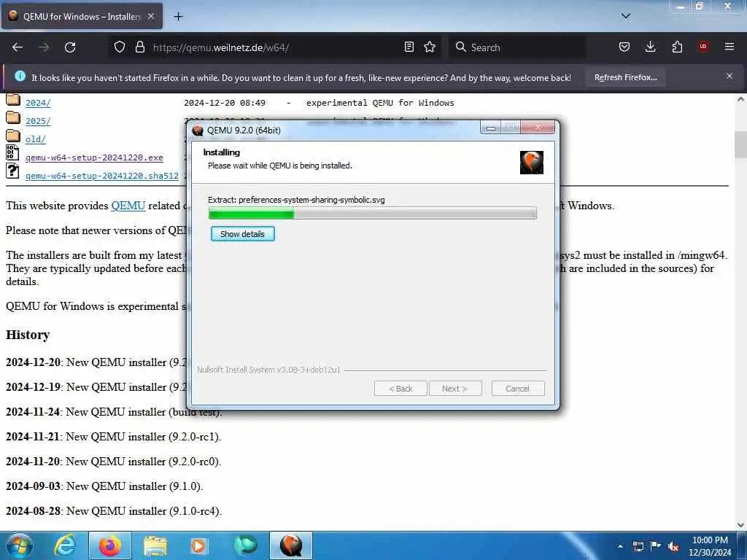Click the unknown file icon beside sha512
Image resolution: width=747 pixels, height=560 pixels.
point(12,171)
